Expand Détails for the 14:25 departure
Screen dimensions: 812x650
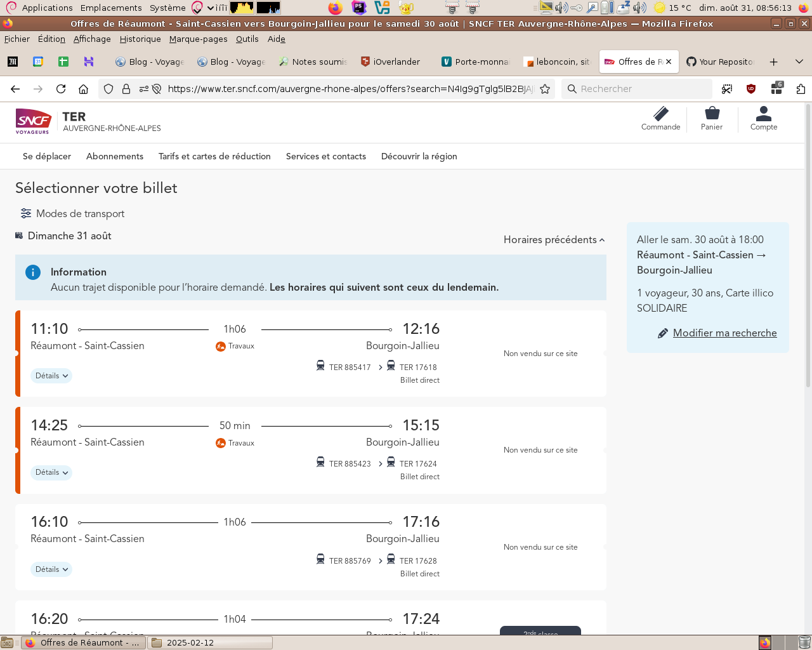51,473
